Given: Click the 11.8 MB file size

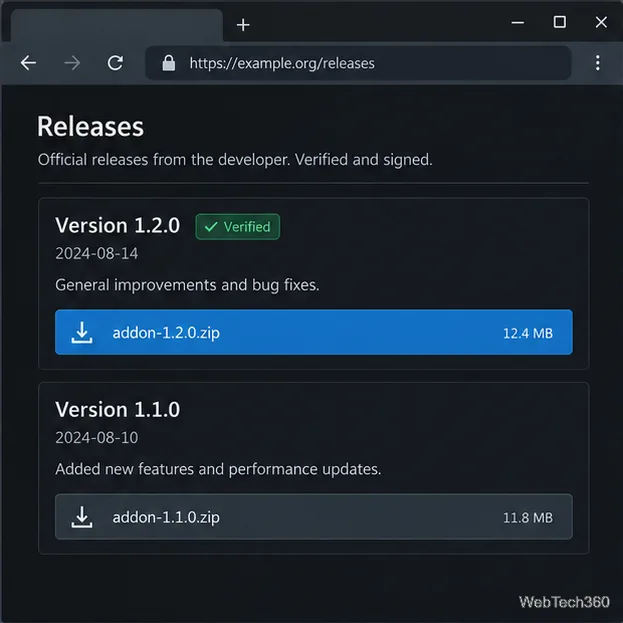Looking at the screenshot, I should [528, 518].
